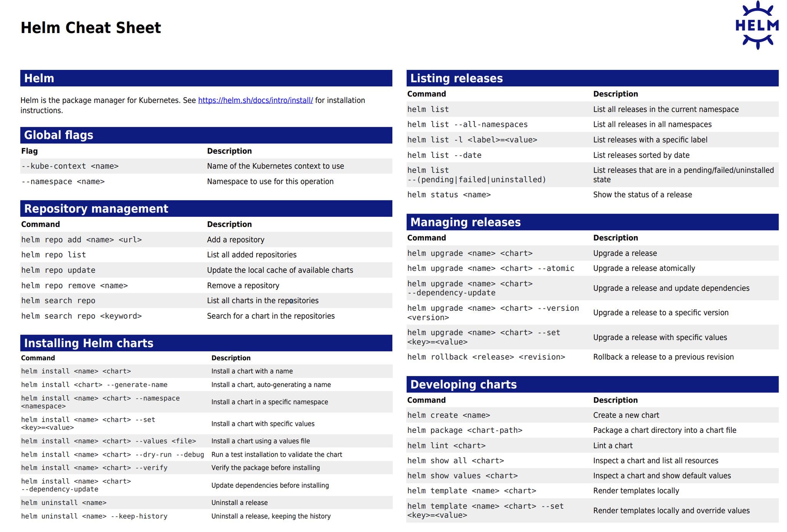Screen dimensions: 787x532
Task: Select the Listing releases section header
Action: (x=593, y=78)
